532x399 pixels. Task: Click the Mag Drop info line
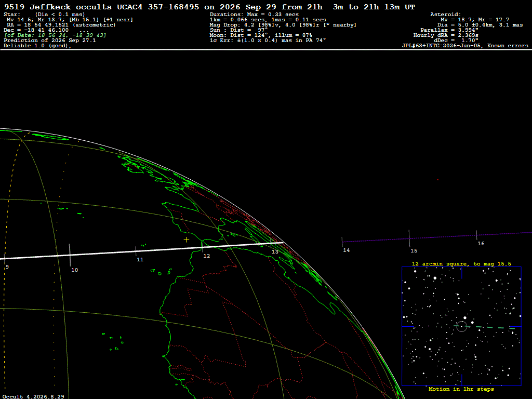click(283, 25)
